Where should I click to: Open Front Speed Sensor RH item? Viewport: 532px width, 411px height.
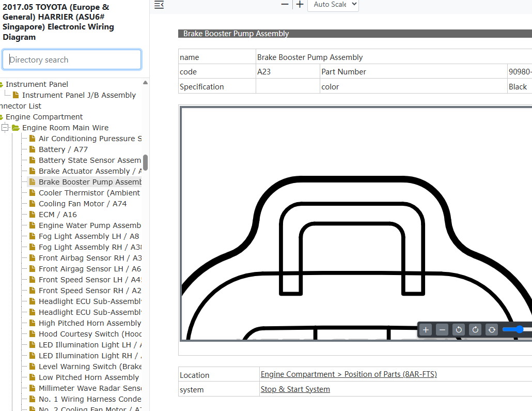pyautogui.click(x=90, y=291)
